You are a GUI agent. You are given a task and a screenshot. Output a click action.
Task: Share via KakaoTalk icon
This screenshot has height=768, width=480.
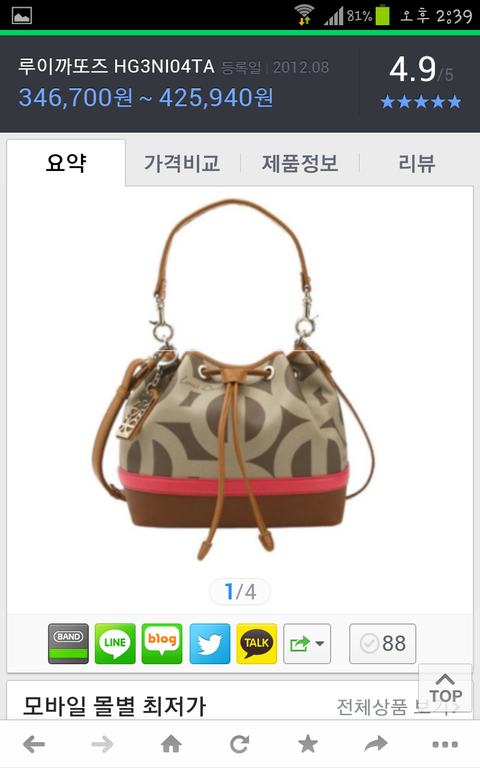[x=257, y=643]
